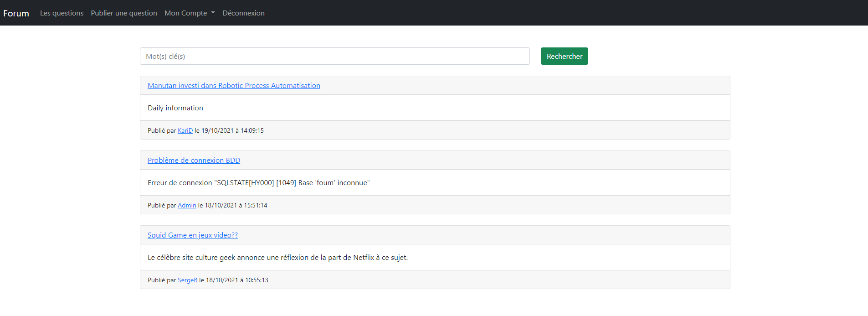View the Admin author profile
Viewport: 868px width, 316px height.
(187, 206)
